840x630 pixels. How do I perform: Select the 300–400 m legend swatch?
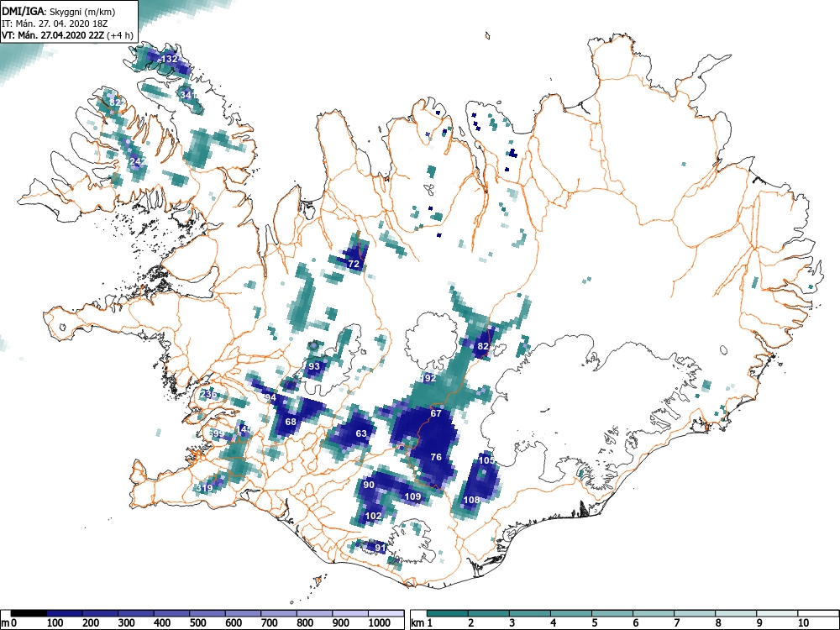pyautogui.click(x=136, y=613)
